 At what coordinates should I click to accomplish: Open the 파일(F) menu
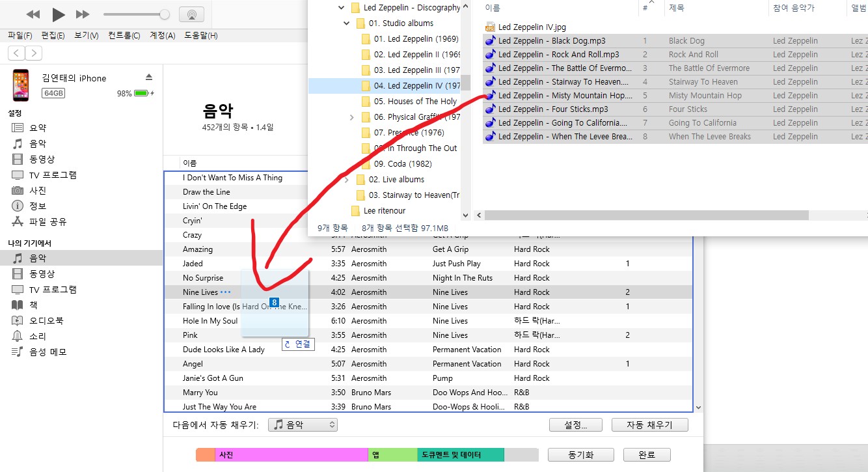click(x=20, y=35)
